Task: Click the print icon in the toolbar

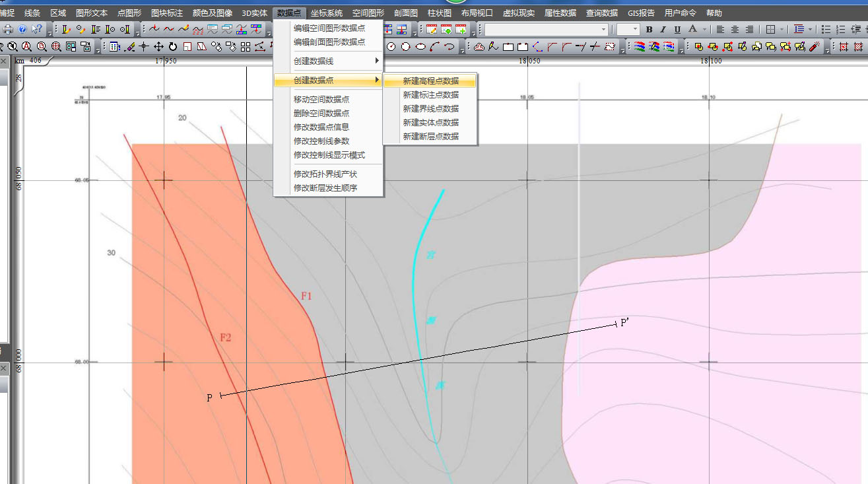Action: [8, 29]
